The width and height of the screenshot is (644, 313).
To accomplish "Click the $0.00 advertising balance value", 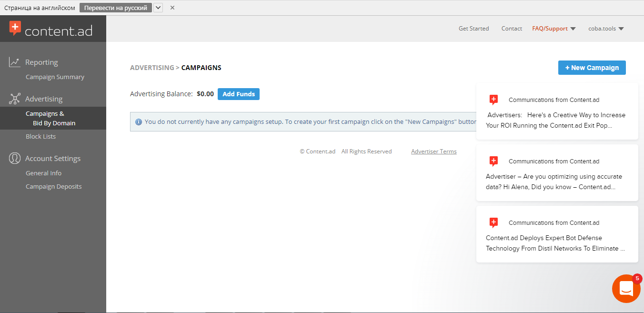I will pos(205,94).
